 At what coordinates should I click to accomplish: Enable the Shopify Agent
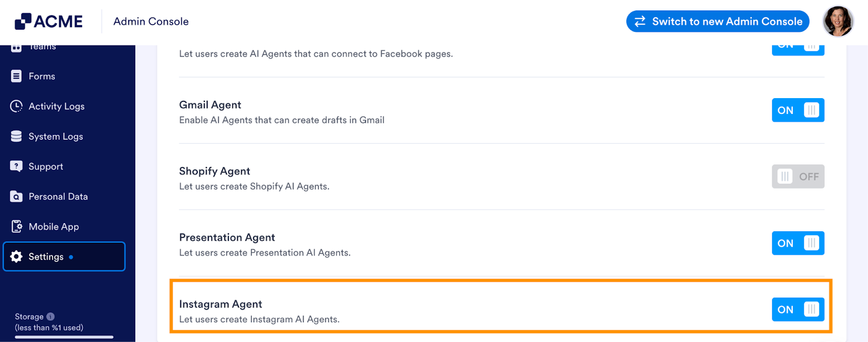[x=798, y=176]
